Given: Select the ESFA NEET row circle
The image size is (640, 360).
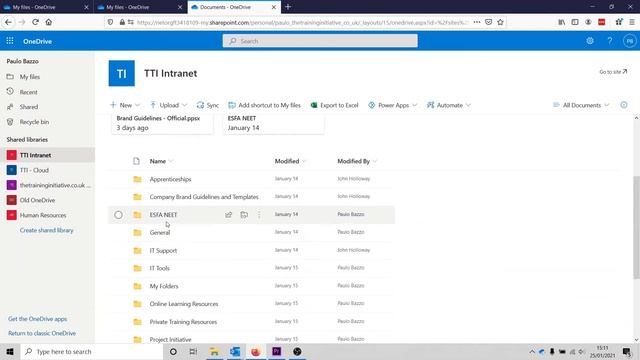Looking at the screenshot, I should point(118,215).
